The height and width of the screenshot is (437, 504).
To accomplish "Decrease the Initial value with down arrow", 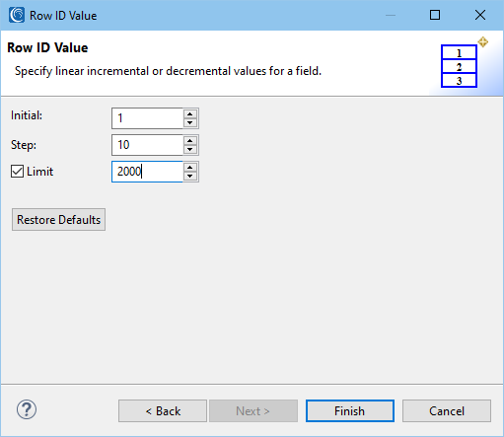I will point(190,122).
